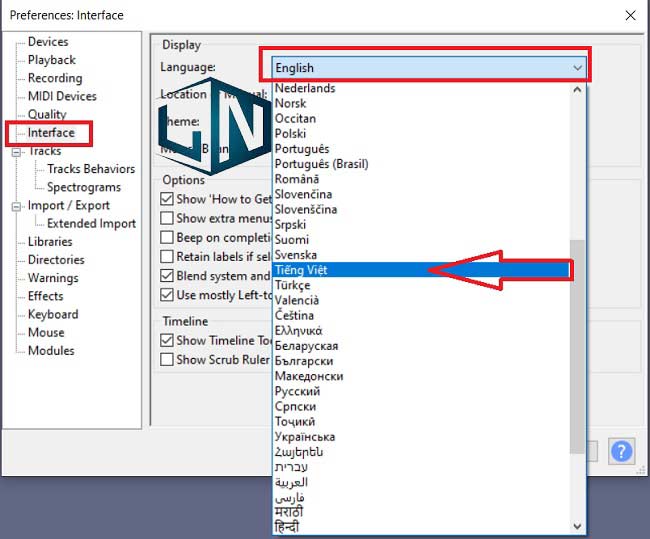Choose Türkçe in the language list
The width and height of the screenshot is (650, 539).
pyautogui.click(x=292, y=285)
